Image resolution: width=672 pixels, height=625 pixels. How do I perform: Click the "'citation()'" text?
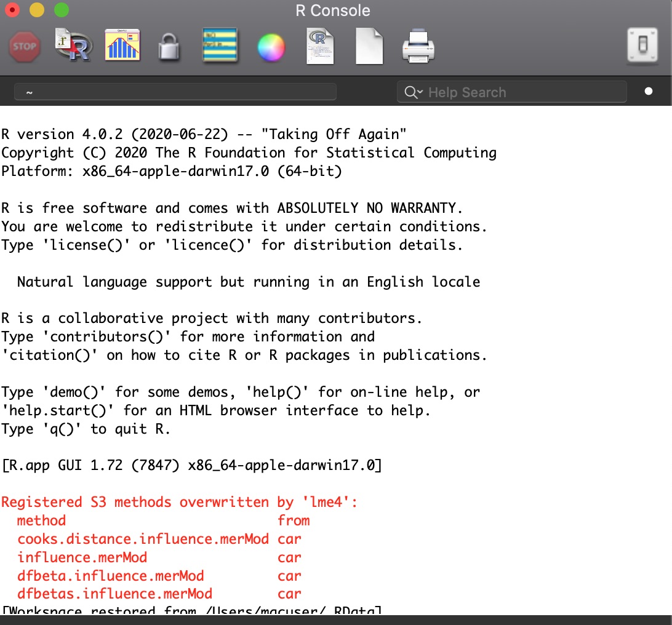(49, 355)
